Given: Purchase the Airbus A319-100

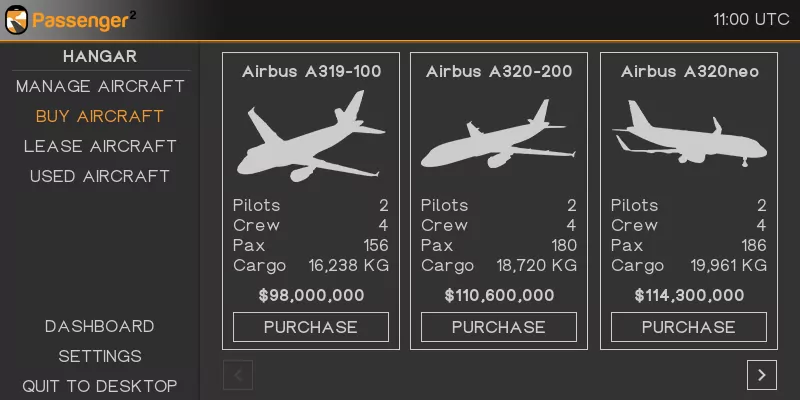Looking at the screenshot, I should click(310, 327).
